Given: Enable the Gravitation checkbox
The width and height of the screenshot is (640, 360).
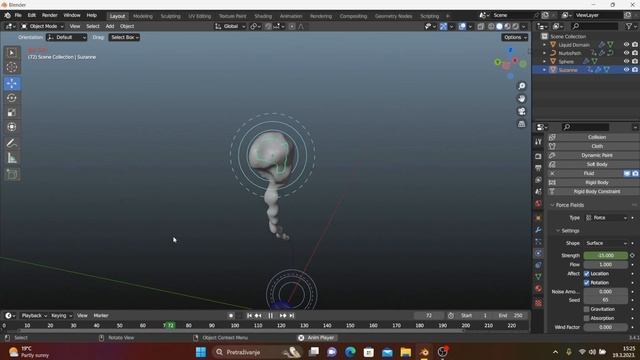Looking at the screenshot, I should point(587,309).
